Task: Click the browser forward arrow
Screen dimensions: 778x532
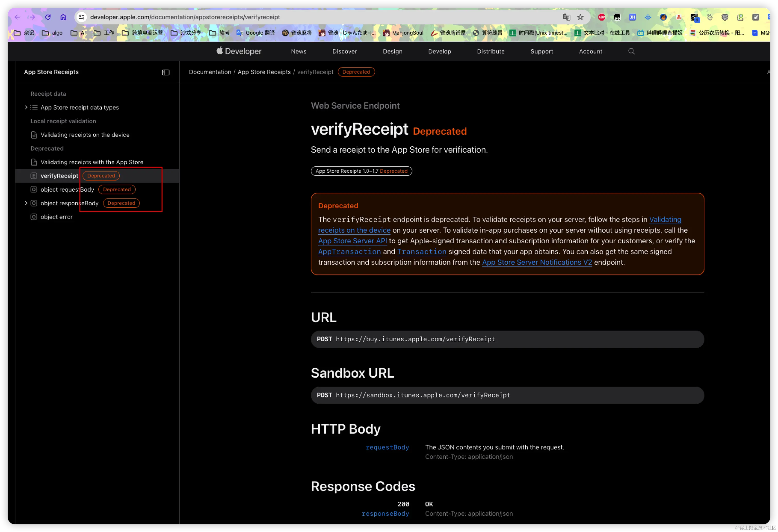Action: (x=32, y=17)
